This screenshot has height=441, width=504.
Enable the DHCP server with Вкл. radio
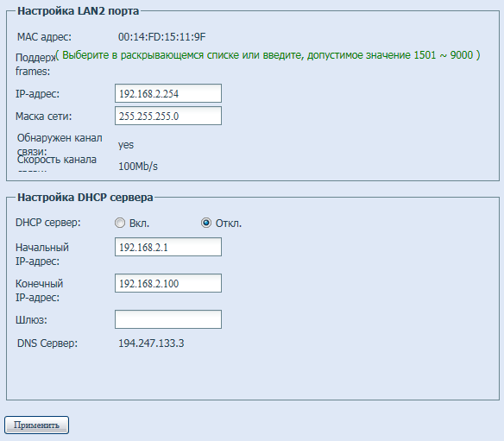120,223
